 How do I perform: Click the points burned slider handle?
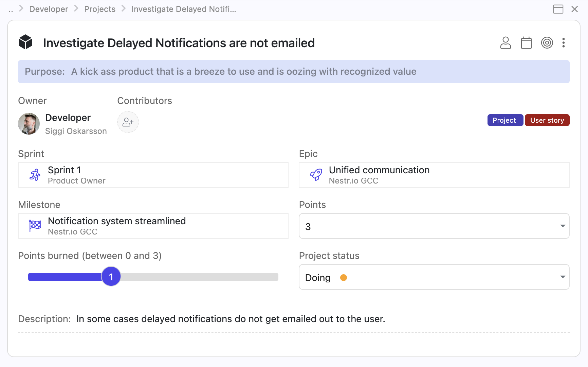pyautogui.click(x=111, y=277)
